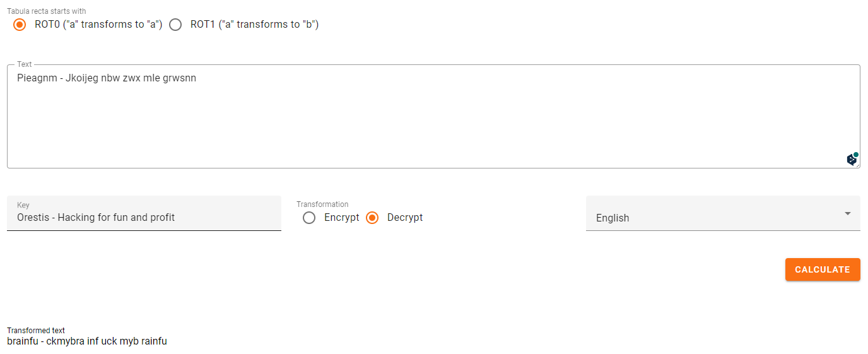Open the English language dropdown
868x354 pixels.
(x=723, y=213)
